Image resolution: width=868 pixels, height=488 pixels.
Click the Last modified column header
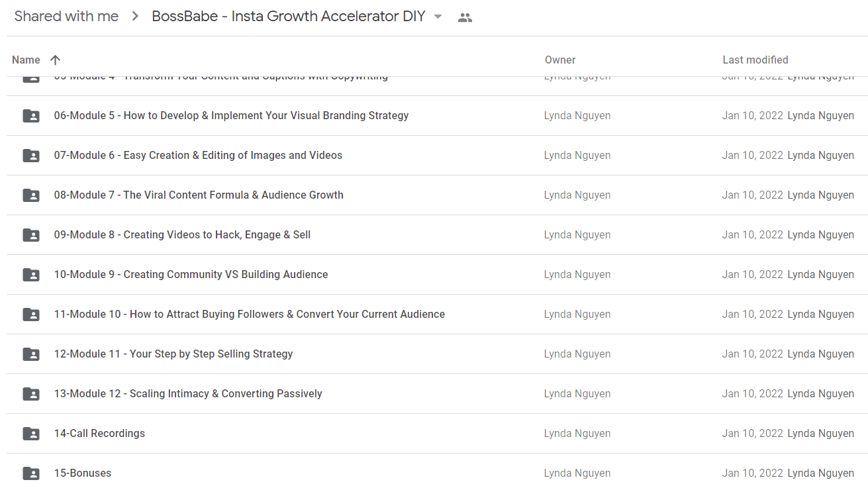755,60
